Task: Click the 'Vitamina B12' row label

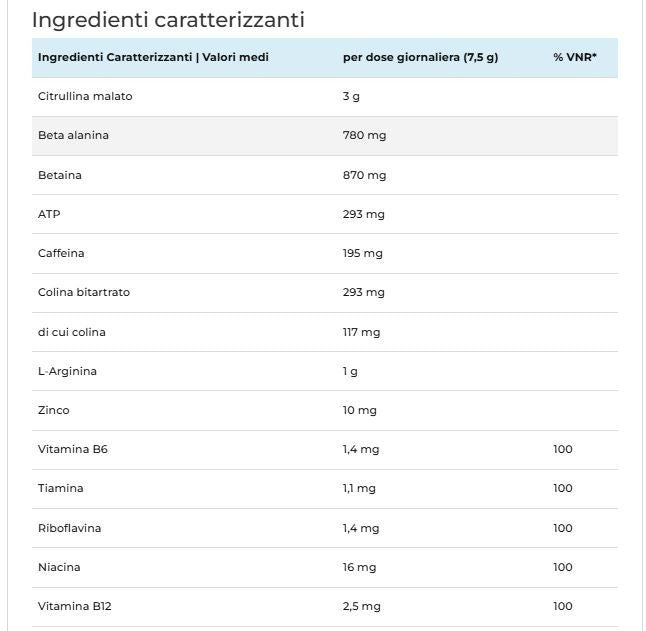Action: 75,606
